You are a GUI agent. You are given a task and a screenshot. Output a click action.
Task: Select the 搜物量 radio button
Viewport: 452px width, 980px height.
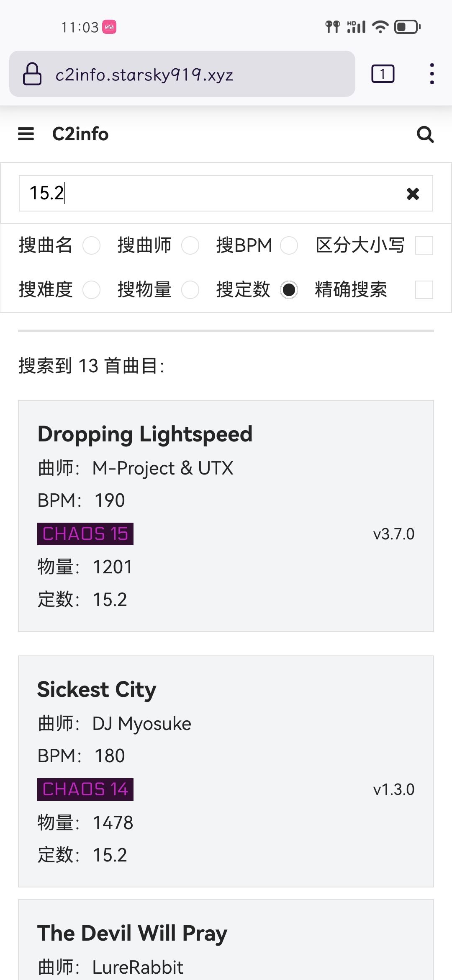(x=190, y=290)
